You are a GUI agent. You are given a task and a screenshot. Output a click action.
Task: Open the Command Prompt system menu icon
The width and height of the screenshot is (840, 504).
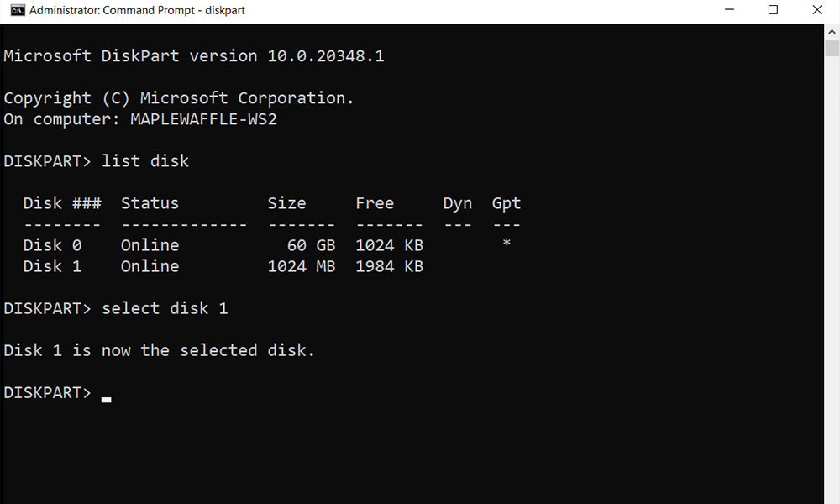coord(13,11)
